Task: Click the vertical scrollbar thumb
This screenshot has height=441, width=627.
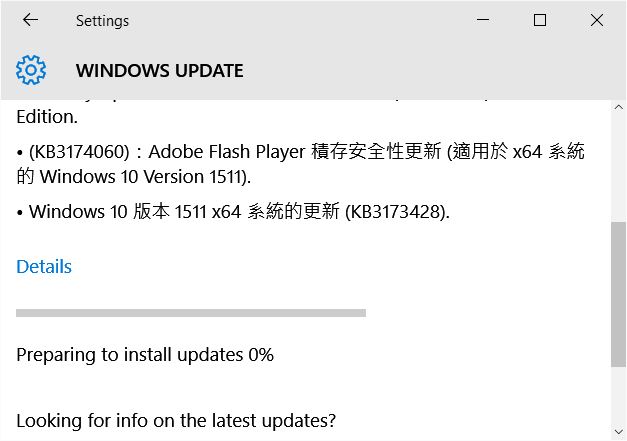Action: pyautogui.click(x=619, y=294)
